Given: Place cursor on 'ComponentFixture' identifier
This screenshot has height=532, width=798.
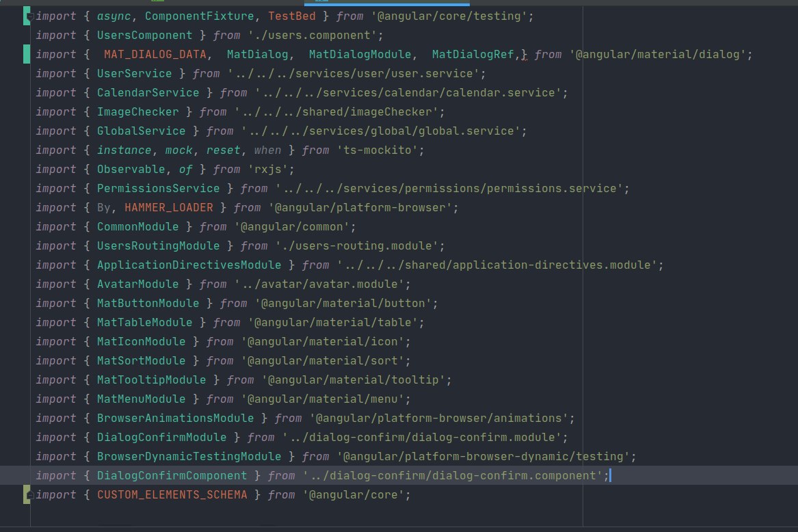Looking at the screenshot, I should (x=200, y=16).
